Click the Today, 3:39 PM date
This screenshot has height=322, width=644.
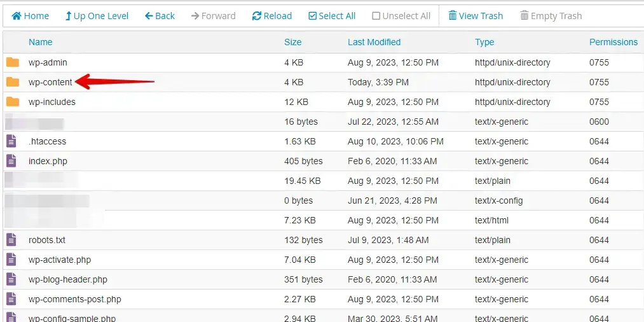click(378, 82)
